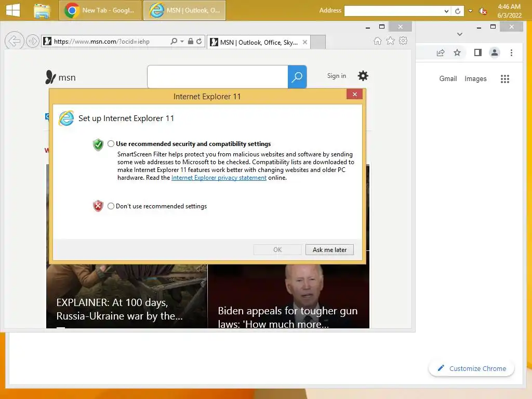Click Sign in on MSN
Image resolution: width=532 pixels, height=399 pixels.
click(337, 76)
